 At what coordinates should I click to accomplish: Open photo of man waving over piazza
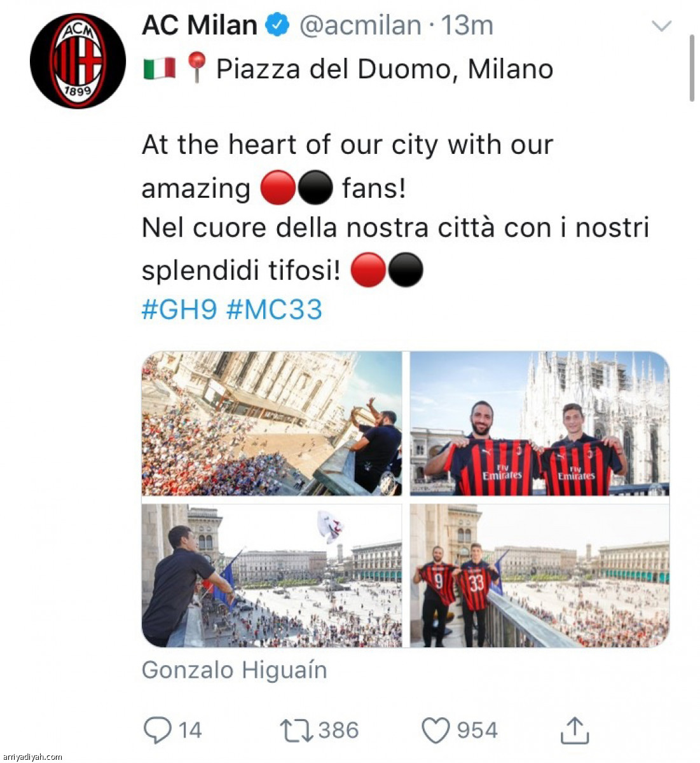[271, 575]
